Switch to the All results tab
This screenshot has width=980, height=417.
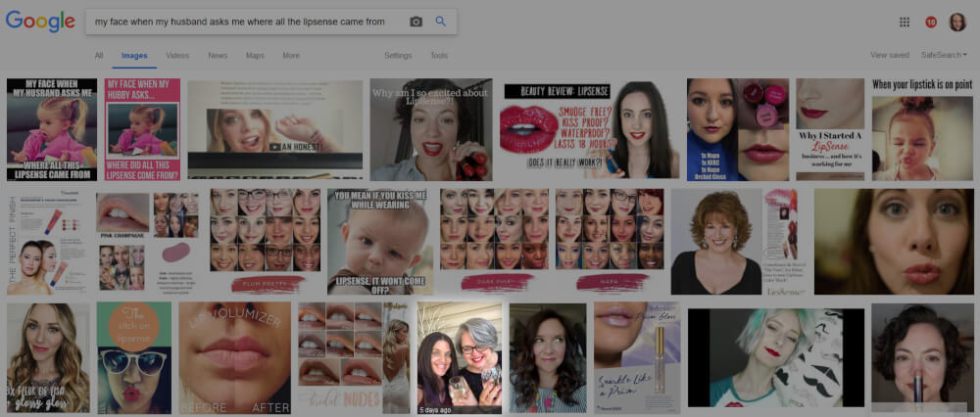point(99,56)
